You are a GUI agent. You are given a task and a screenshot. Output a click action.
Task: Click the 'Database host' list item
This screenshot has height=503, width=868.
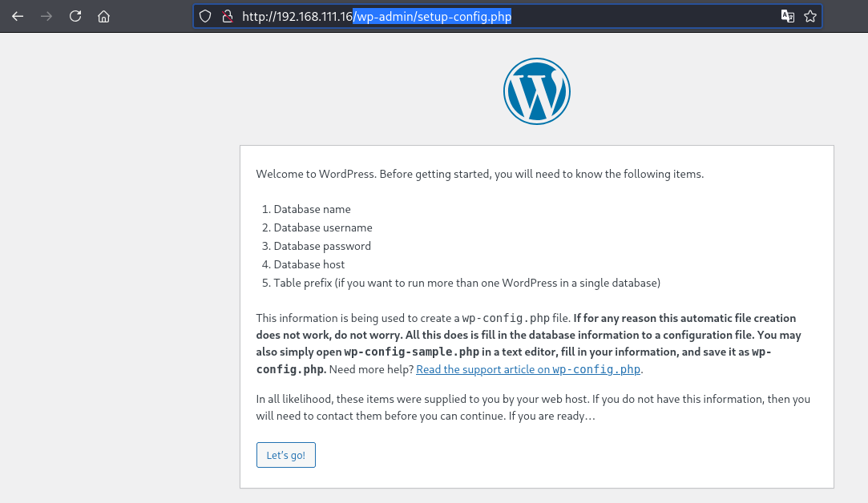coord(309,264)
